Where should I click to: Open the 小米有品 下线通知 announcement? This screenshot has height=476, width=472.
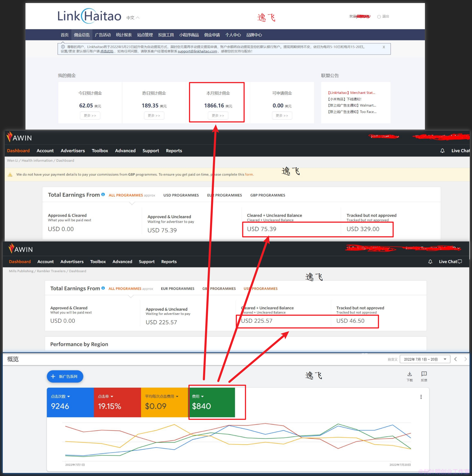(345, 99)
